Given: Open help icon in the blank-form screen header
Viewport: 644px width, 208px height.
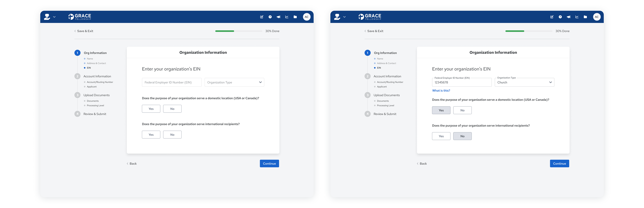Looking at the screenshot, I should click(x=270, y=17).
